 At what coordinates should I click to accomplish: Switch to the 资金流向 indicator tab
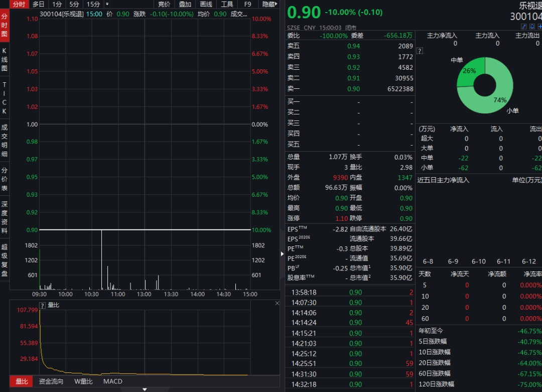coord(51,381)
